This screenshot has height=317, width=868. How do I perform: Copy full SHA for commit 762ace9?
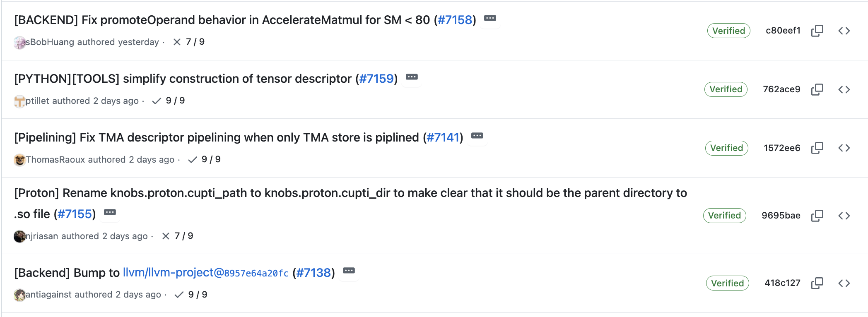[x=817, y=89]
